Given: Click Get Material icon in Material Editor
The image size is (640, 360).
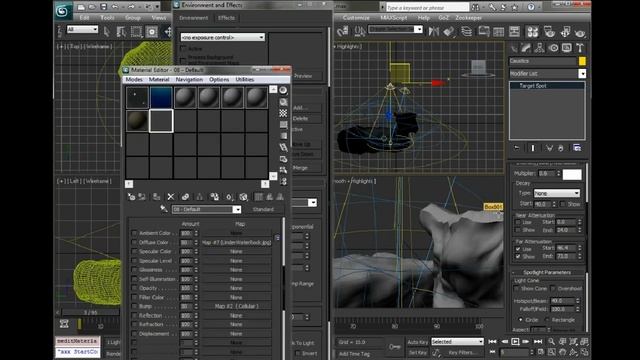Looking at the screenshot, I should click(131, 197).
